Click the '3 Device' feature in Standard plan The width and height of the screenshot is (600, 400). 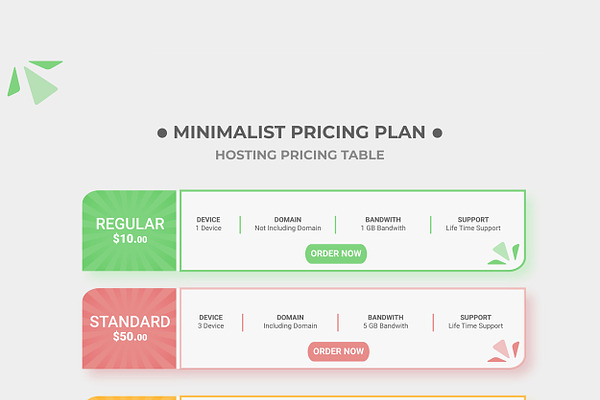211,326
